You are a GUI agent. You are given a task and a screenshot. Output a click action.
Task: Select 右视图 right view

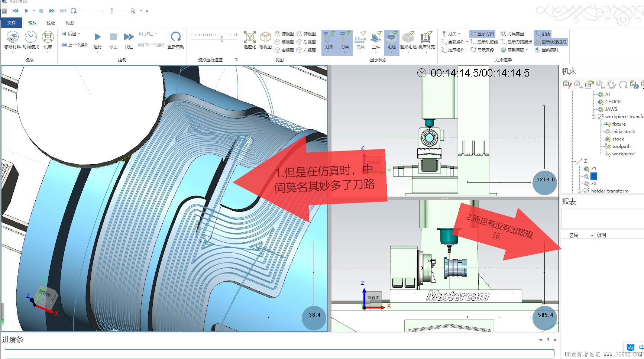pyautogui.click(x=284, y=50)
